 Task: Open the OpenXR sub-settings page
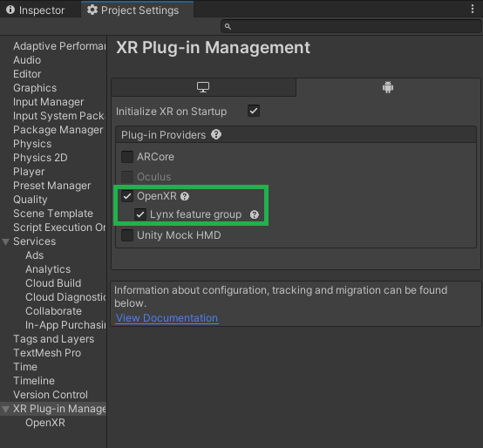[x=45, y=423]
